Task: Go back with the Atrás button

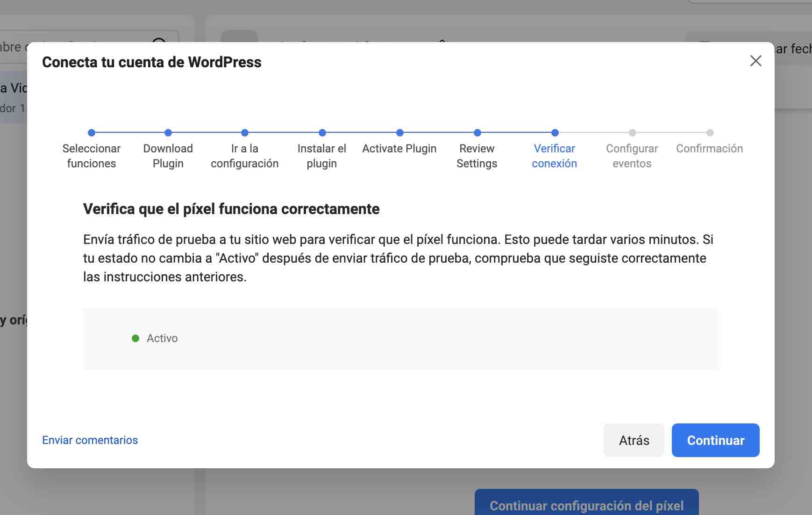Action: click(634, 440)
